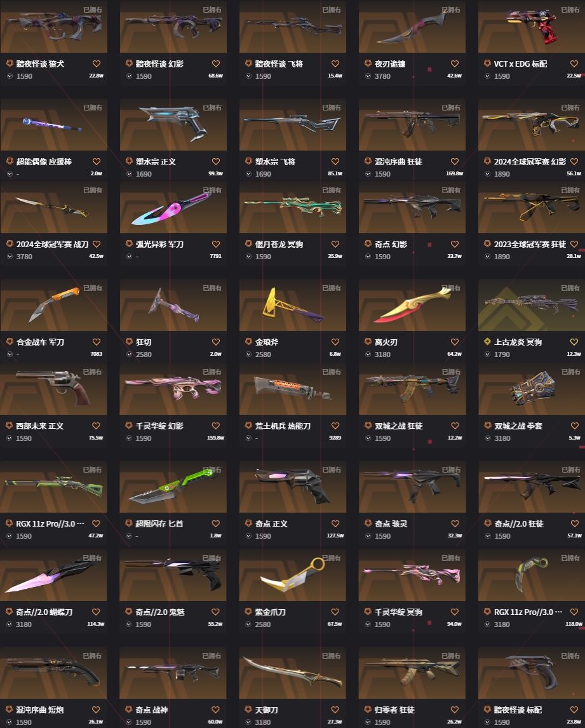
Task: Click the 已拥有 label on 弧光异彩 军刀
Action: pyautogui.click(x=212, y=190)
